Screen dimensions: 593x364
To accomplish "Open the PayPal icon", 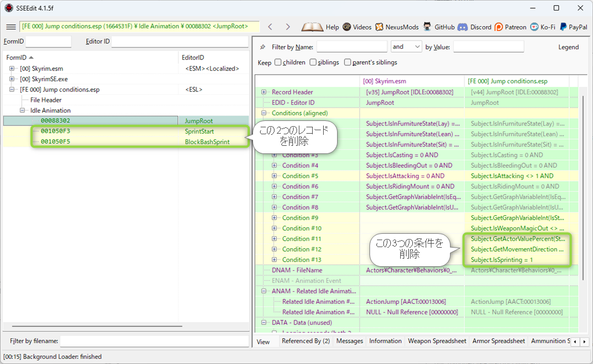I will coord(563,27).
